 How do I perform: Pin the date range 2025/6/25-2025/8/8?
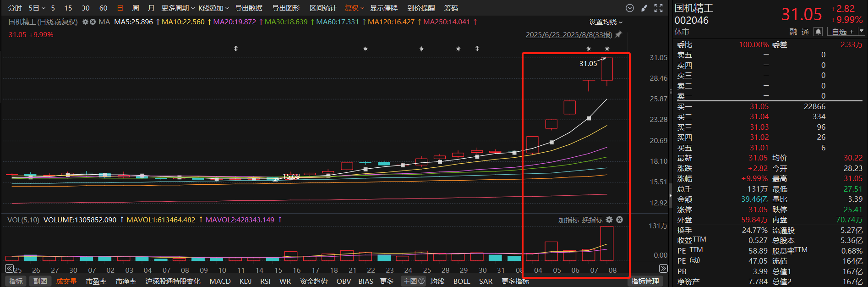click(x=618, y=35)
